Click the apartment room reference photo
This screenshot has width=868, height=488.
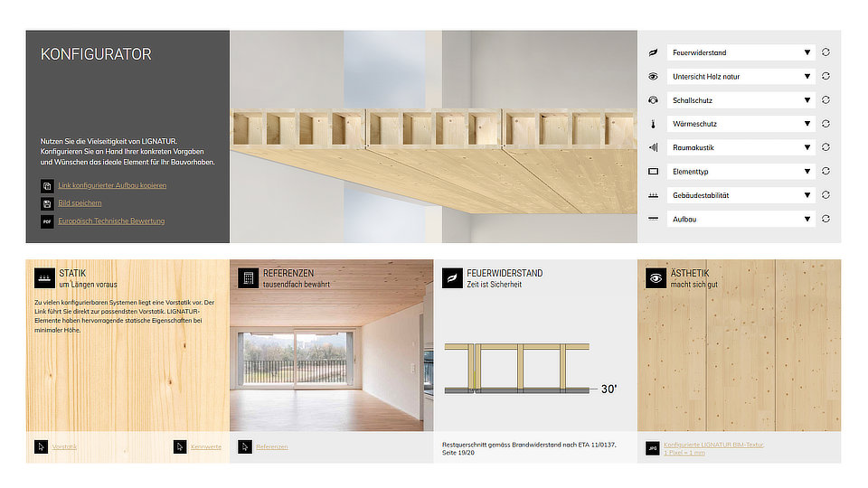click(x=331, y=361)
